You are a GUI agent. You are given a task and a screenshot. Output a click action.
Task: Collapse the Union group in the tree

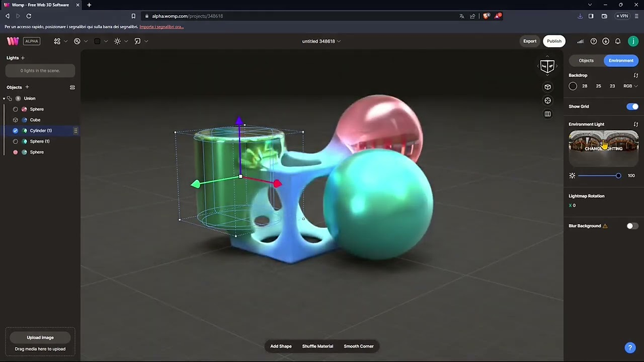tap(4, 99)
